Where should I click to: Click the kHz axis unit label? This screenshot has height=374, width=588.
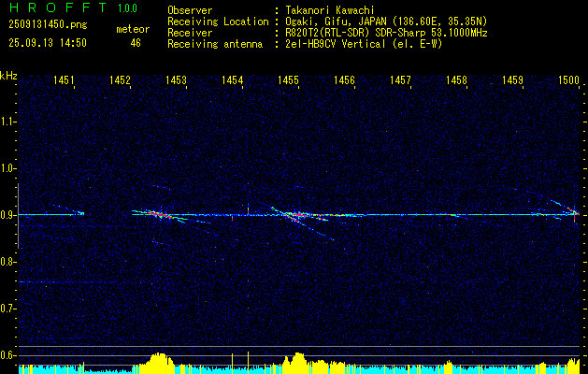click(x=8, y=76)
